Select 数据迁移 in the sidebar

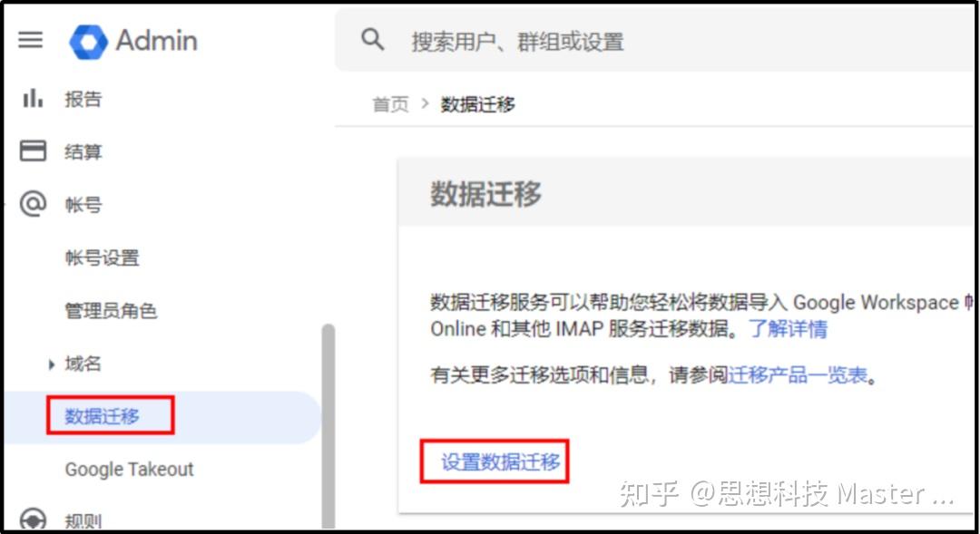(102, 416)
